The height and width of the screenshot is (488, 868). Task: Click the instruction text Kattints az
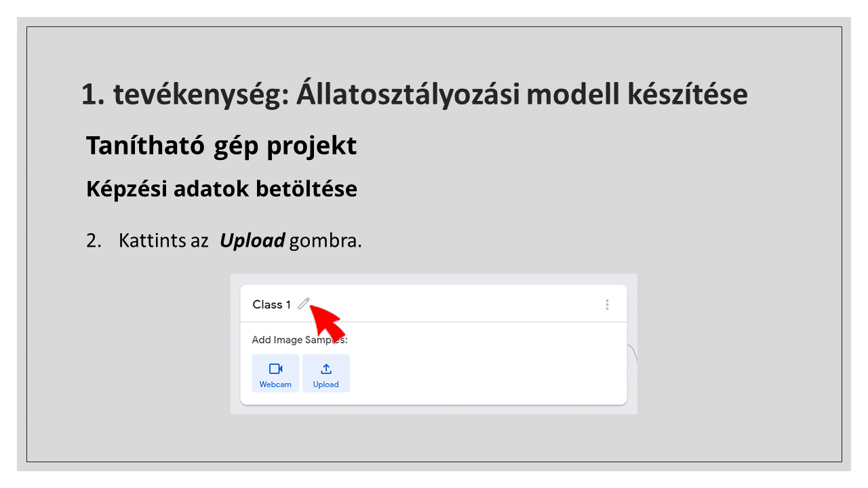click(x=163, y=241)
